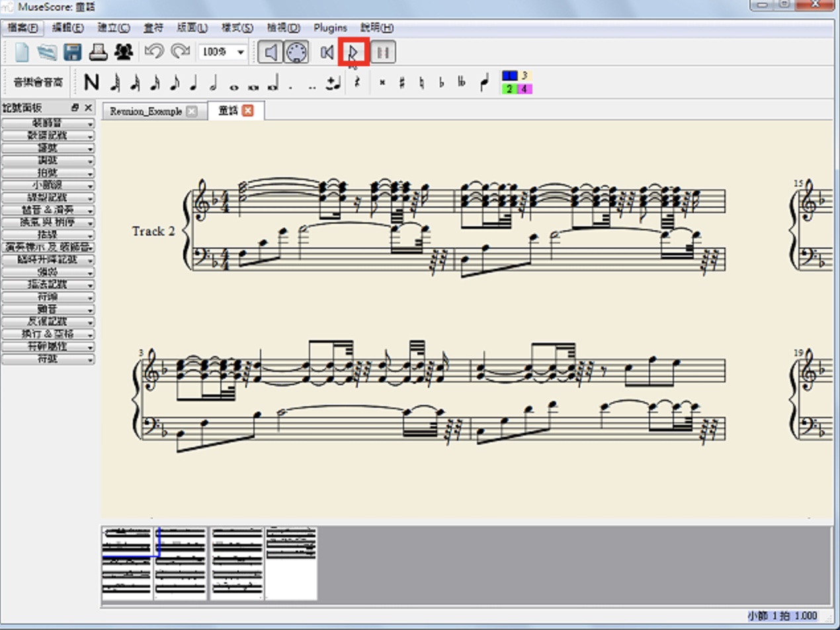Select the half note duration
The height and width of the screenshot is (630, 840).
click(213, 82)
